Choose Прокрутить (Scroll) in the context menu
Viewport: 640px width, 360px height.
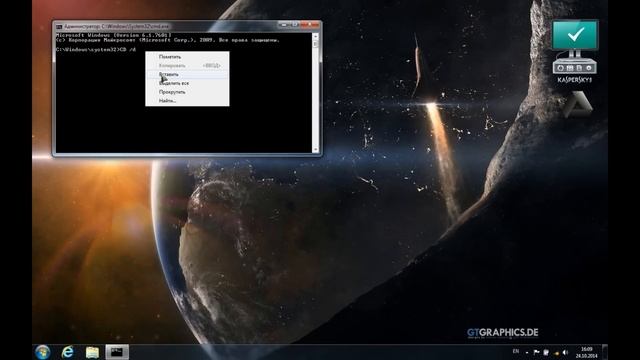click(x=187, y=92)
